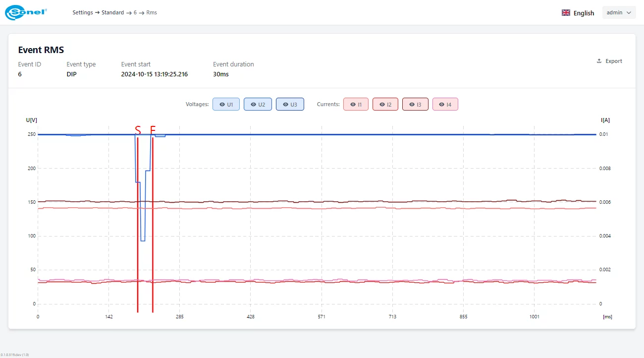Click the S event start marker
This screenshot has width=644, height=358.
(x=138, y=131)
